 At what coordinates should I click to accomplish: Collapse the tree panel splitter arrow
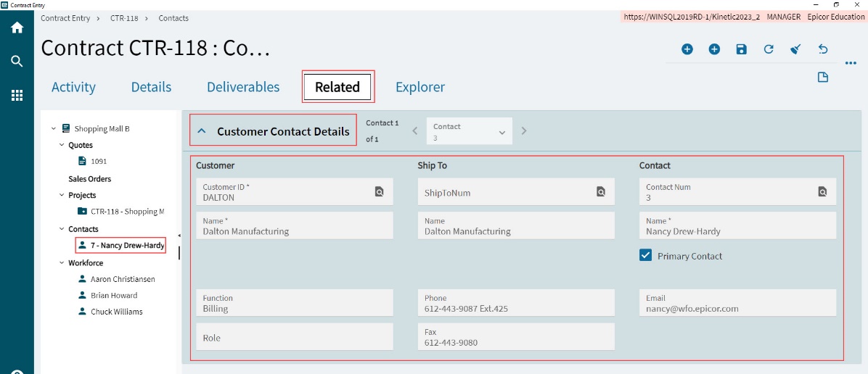179,236
